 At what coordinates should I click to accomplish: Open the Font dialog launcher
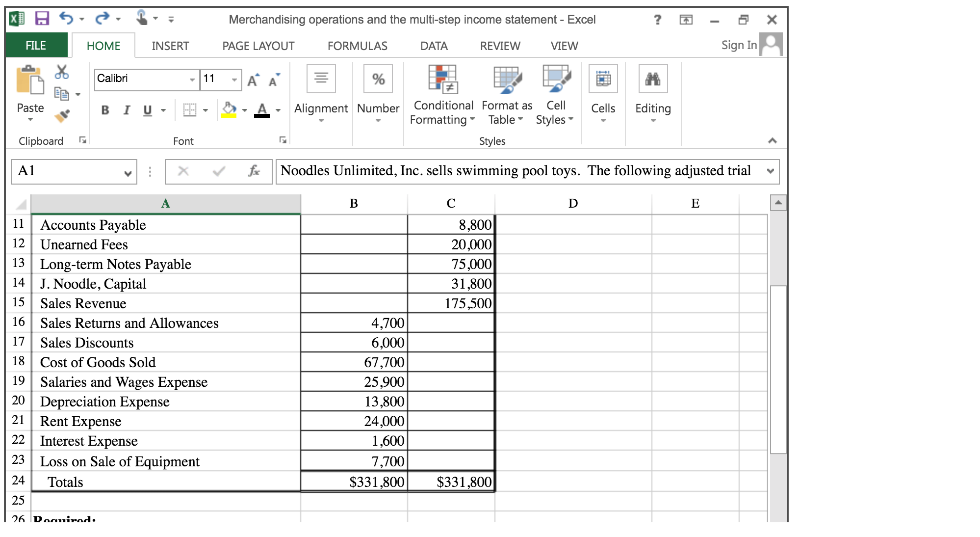click(x=283, y=140)
